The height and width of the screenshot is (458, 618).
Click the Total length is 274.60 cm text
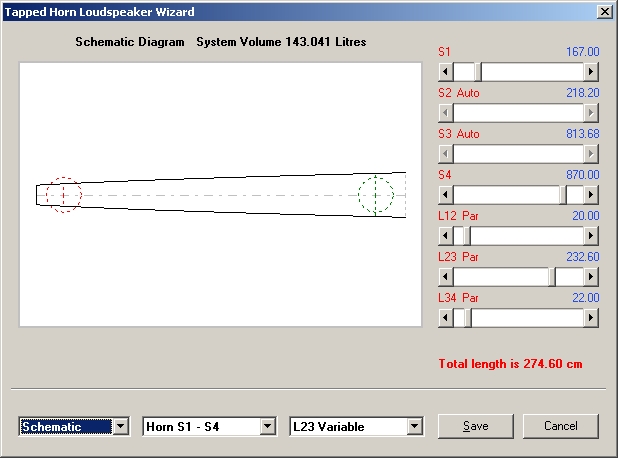(x=510, y=363)
